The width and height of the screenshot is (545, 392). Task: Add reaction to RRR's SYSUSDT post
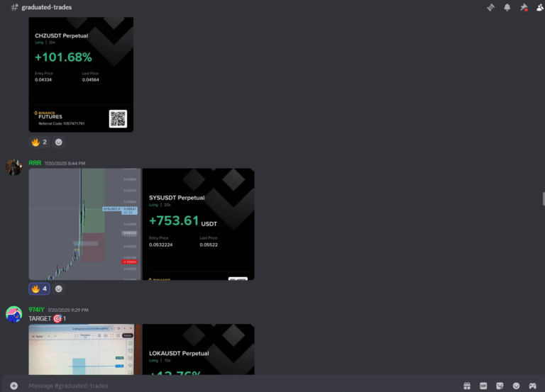coord(59,289)
